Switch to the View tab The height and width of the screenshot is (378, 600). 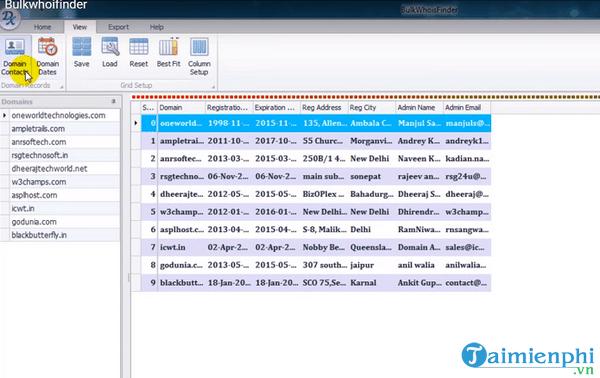[80, 27]
